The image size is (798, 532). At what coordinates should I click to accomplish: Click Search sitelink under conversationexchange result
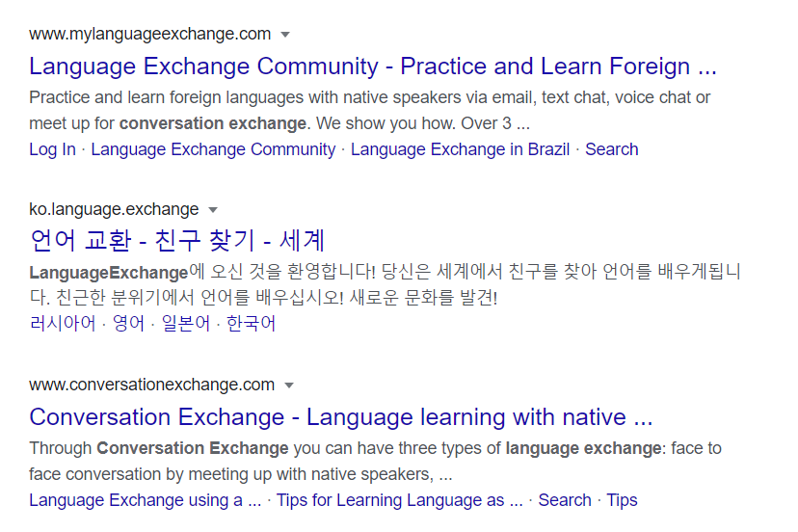click(x=565, y=500)
